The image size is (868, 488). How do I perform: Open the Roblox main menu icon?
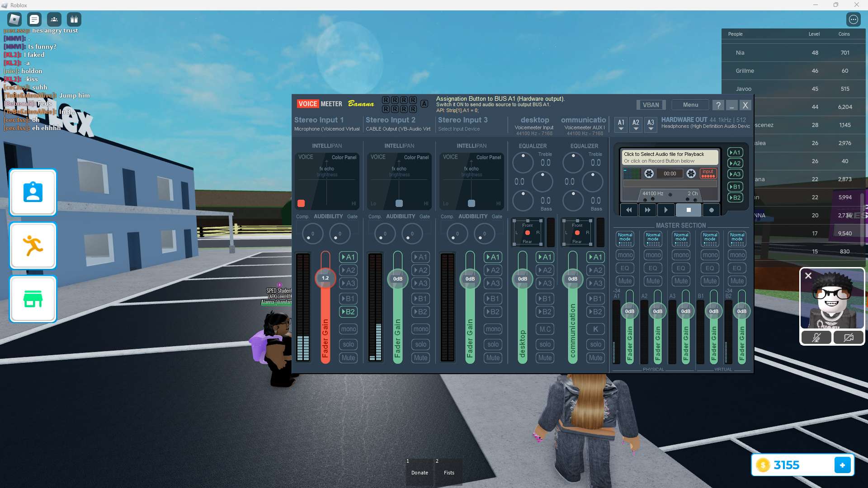pos(14,19)
